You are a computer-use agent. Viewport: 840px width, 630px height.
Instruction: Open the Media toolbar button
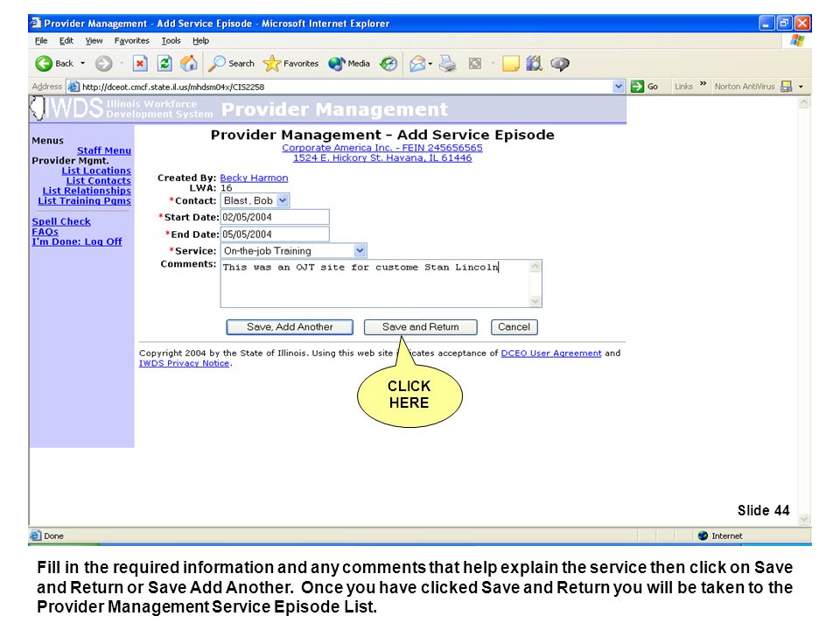click(x=349, y=64)
